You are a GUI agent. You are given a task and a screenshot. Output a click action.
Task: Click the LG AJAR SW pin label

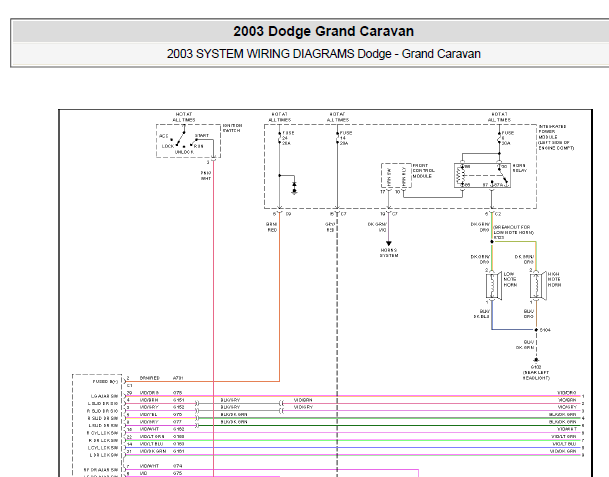click(104, 396)
